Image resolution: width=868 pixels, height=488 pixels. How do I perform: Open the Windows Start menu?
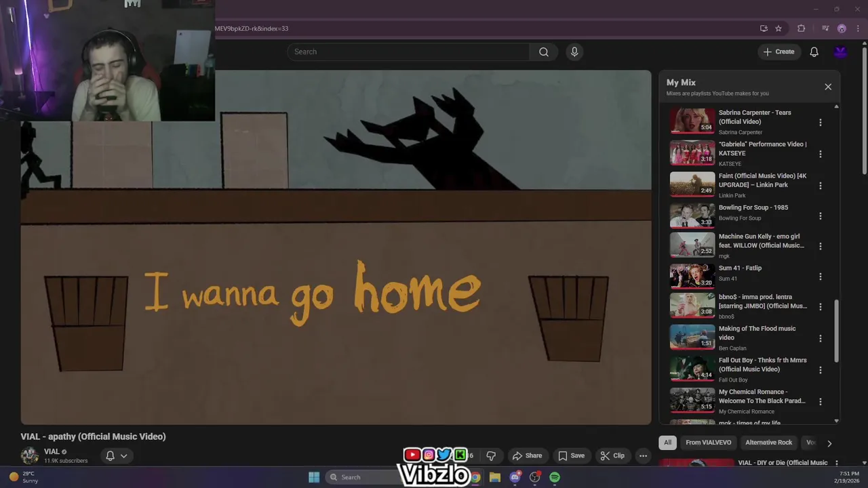click(x=314, y=477)
